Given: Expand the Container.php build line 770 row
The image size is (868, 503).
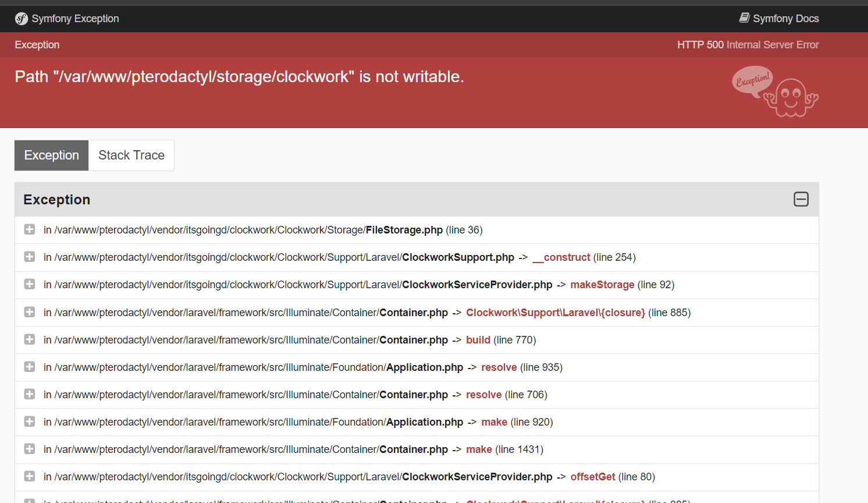Looking at the screenshot, I should (x=30, y=339).
